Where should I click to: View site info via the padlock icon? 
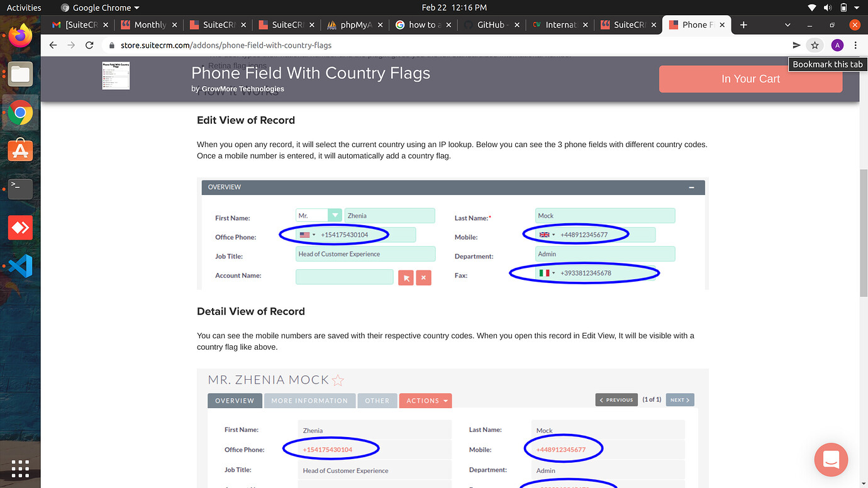[x=112, y=45]
